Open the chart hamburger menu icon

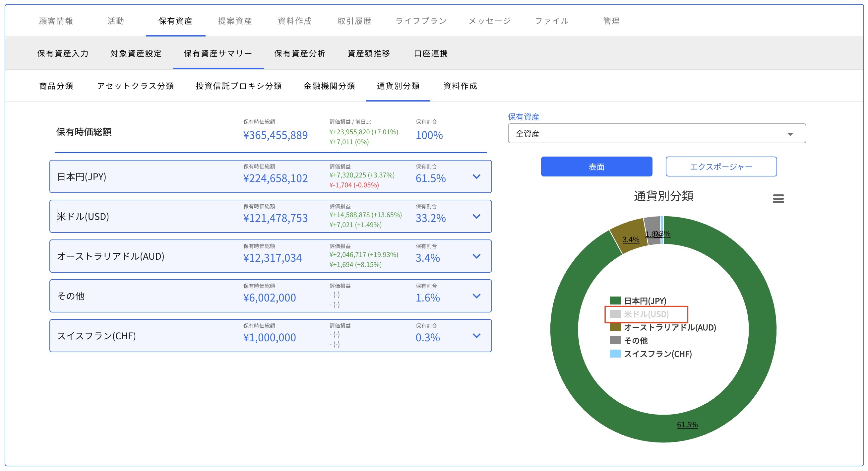click(x=778, y=199)
